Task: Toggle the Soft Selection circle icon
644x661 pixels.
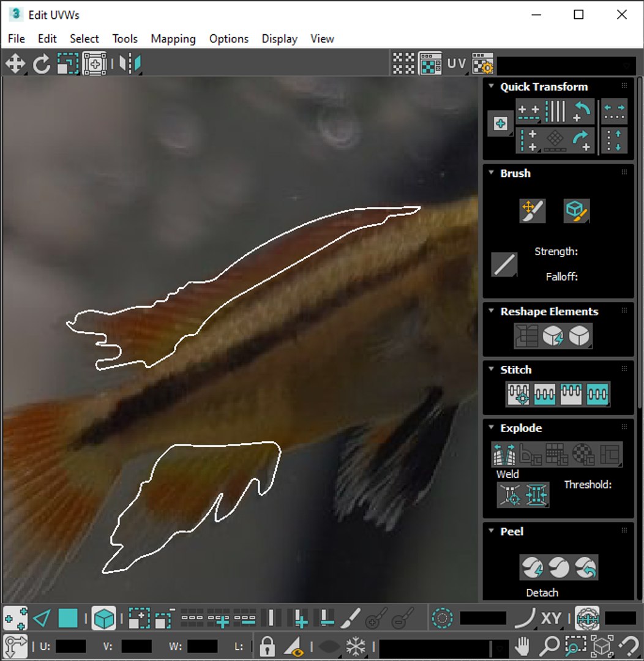Action: 443,618
